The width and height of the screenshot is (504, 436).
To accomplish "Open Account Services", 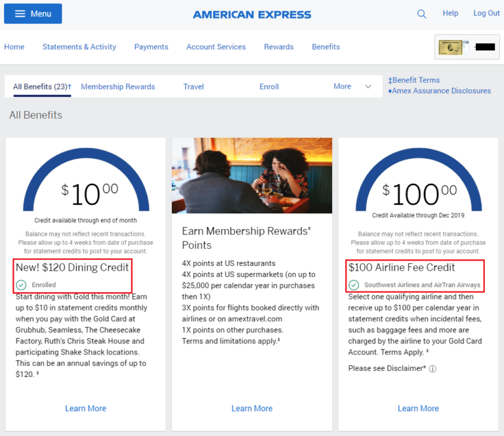I will point(216,47).
